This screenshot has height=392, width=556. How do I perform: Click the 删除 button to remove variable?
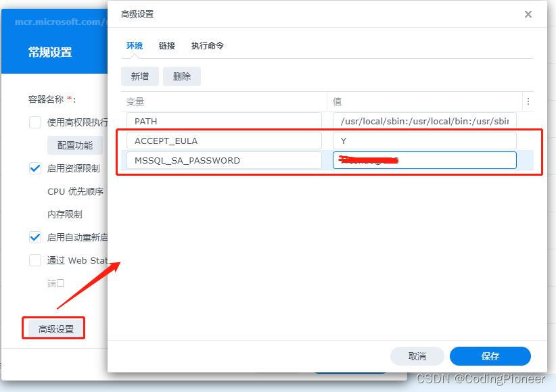[181, 76]
